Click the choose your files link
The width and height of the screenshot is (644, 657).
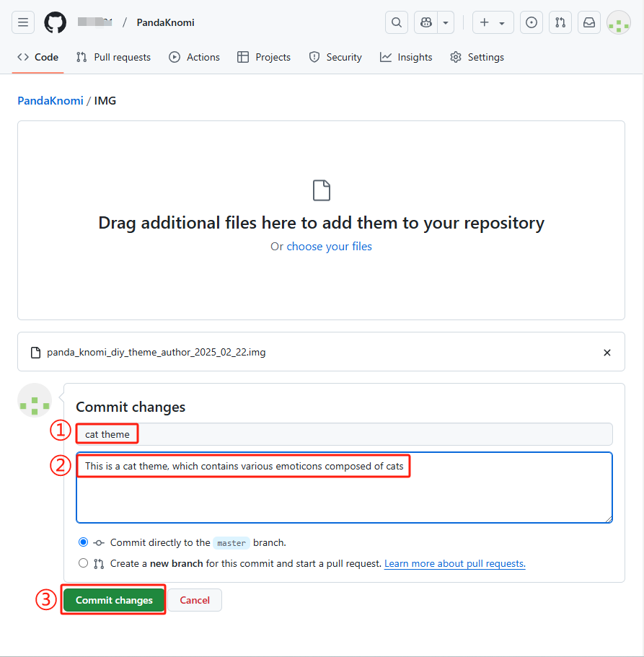click(329, 247)
